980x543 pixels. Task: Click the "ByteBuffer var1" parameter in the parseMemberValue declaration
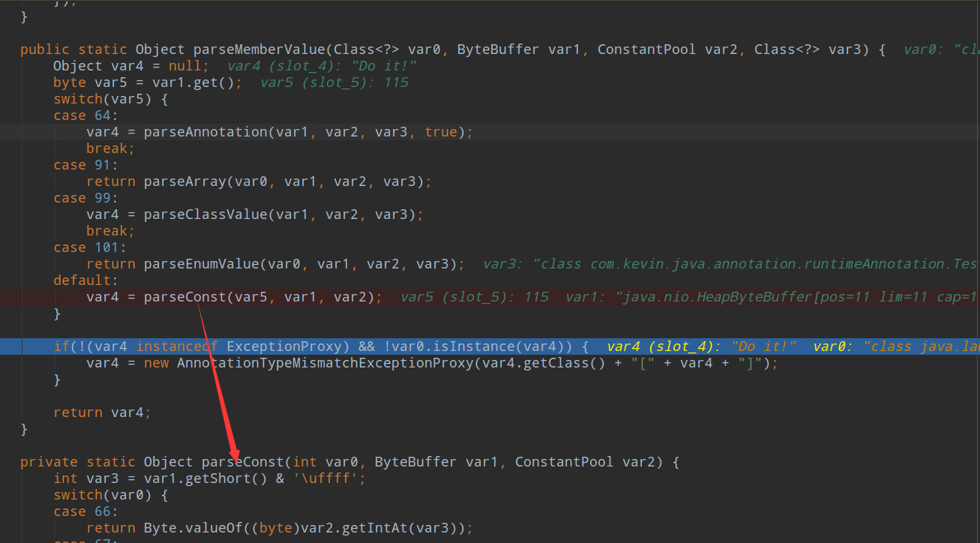click(x=519, y=49)
